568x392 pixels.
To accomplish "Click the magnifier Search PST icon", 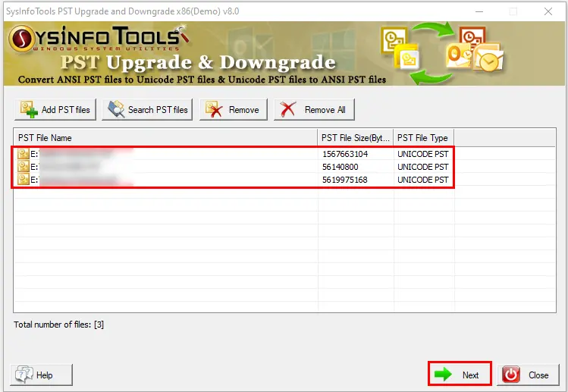I will [x=117, y=109].
